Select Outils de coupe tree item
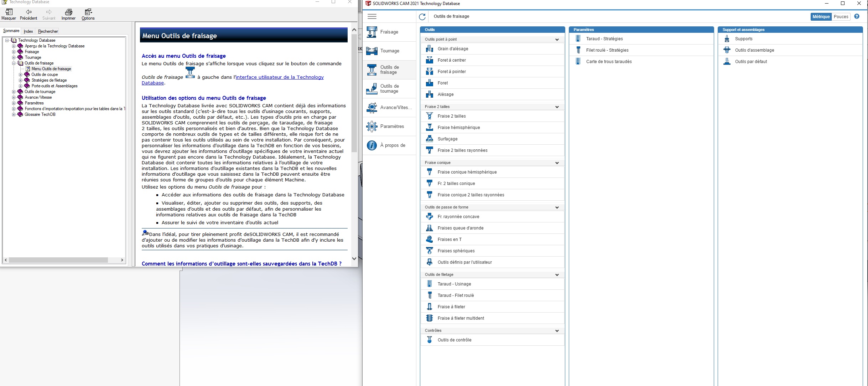The width and height of the screenshot is (868, 386). pyautogui.click(x=45, y=74)
